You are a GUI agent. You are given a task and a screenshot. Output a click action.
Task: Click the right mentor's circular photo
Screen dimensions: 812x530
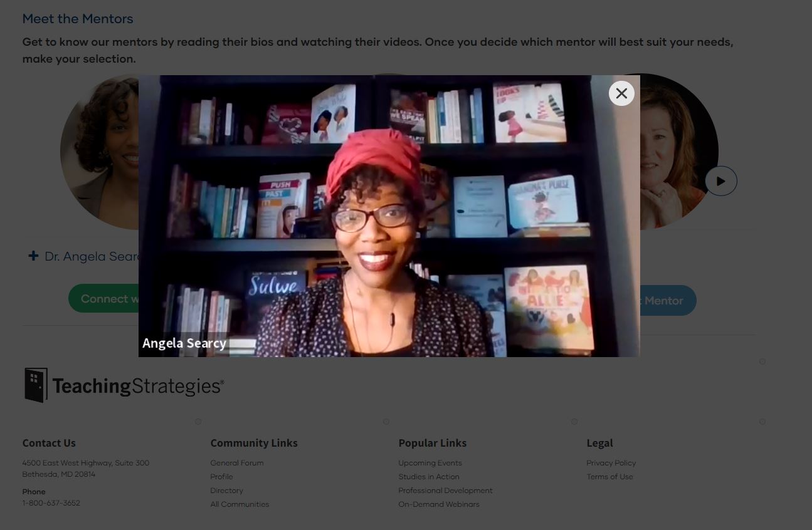coord(679,152)
